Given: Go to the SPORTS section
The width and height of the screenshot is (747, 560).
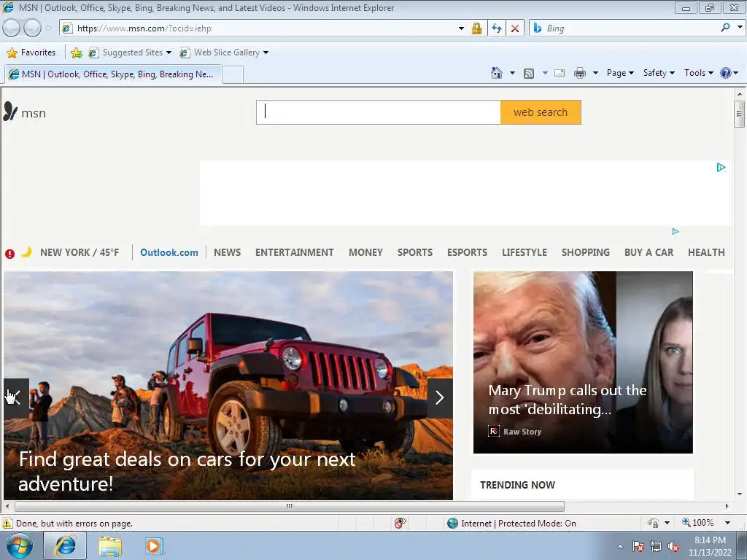Looking at the screenshot, I should [x=415, y=252].
